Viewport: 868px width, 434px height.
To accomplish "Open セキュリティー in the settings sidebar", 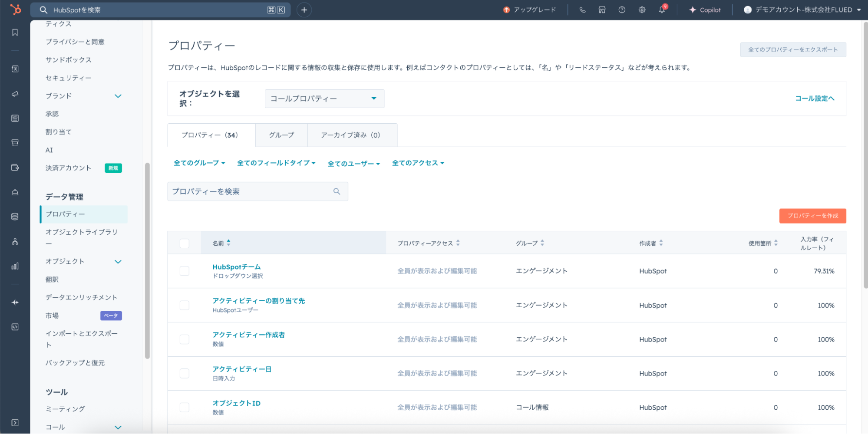I will [69, 78].
